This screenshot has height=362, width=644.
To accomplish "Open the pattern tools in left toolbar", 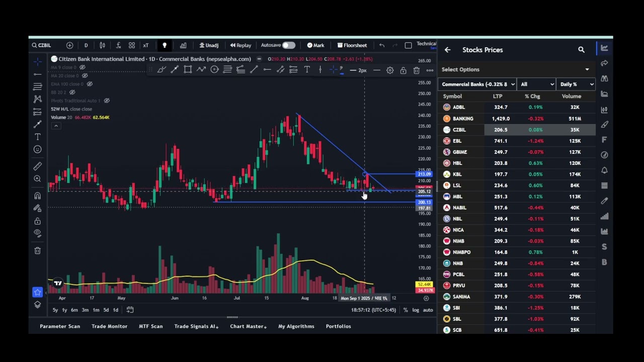I will (x=38, y=99).
